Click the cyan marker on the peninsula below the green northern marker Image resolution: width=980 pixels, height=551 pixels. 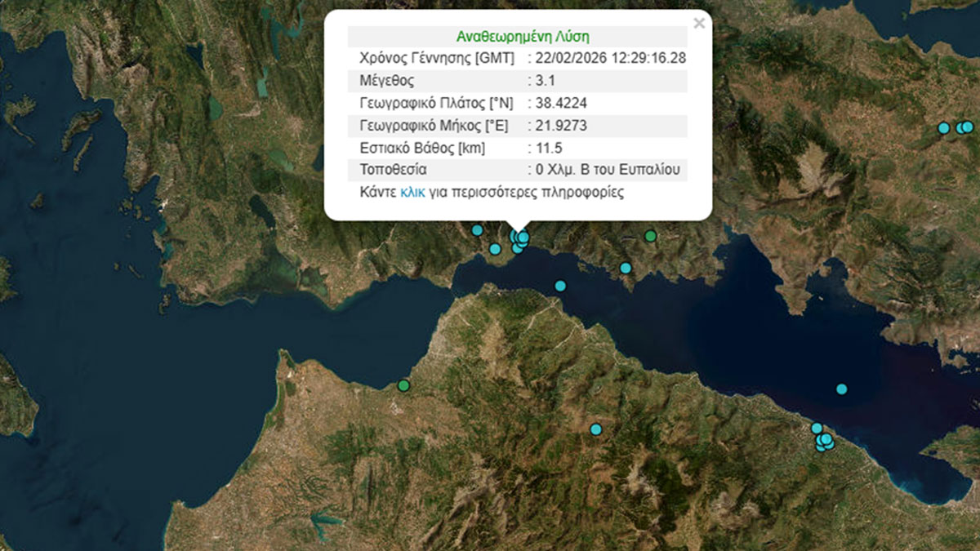[626, 268]
